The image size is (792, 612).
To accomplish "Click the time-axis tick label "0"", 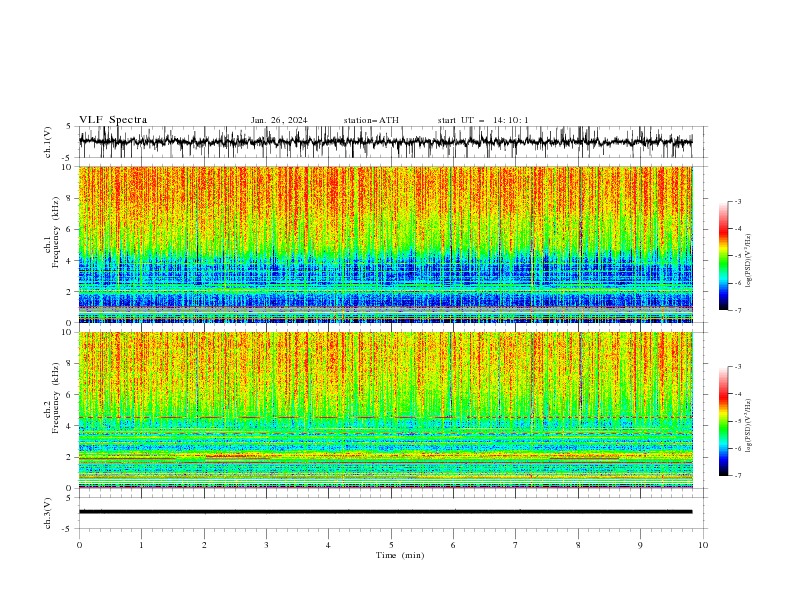I will click(79, 545).
